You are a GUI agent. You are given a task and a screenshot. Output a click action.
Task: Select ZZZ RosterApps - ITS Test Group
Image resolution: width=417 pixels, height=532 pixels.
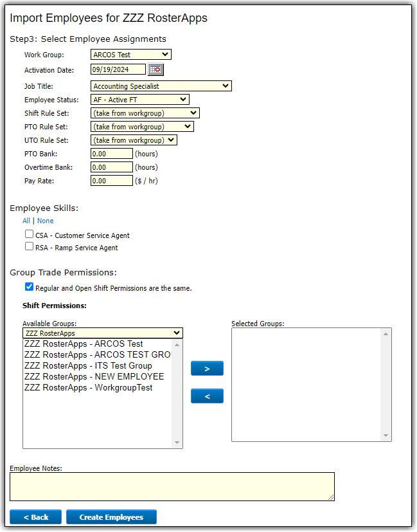pyautogui.click(x=88, y=365)
